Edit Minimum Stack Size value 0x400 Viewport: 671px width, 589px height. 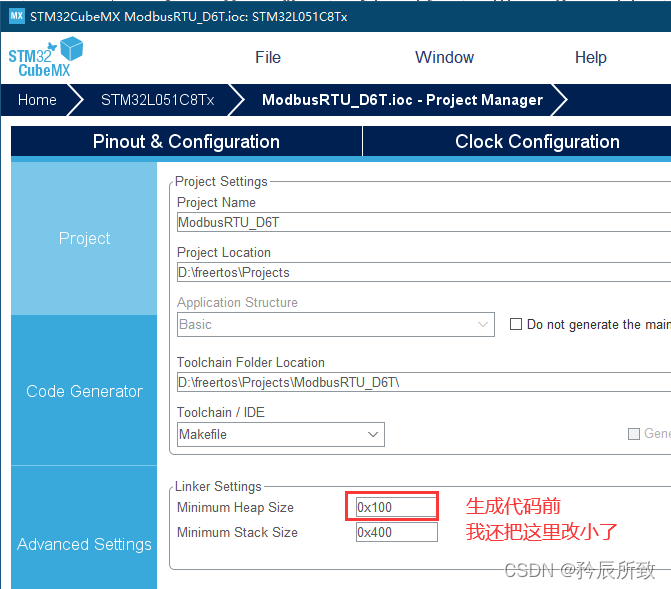point(396,532)
